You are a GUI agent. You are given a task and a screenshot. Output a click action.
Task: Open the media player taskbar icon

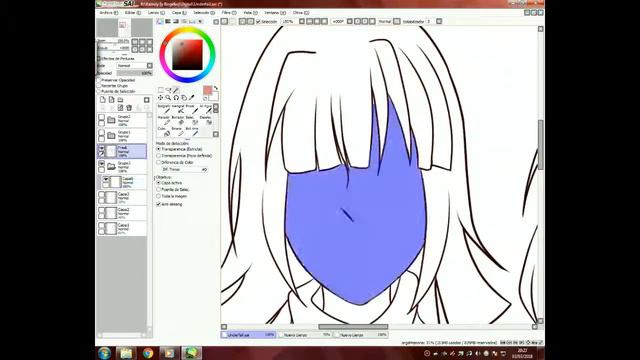click(169, 353)
